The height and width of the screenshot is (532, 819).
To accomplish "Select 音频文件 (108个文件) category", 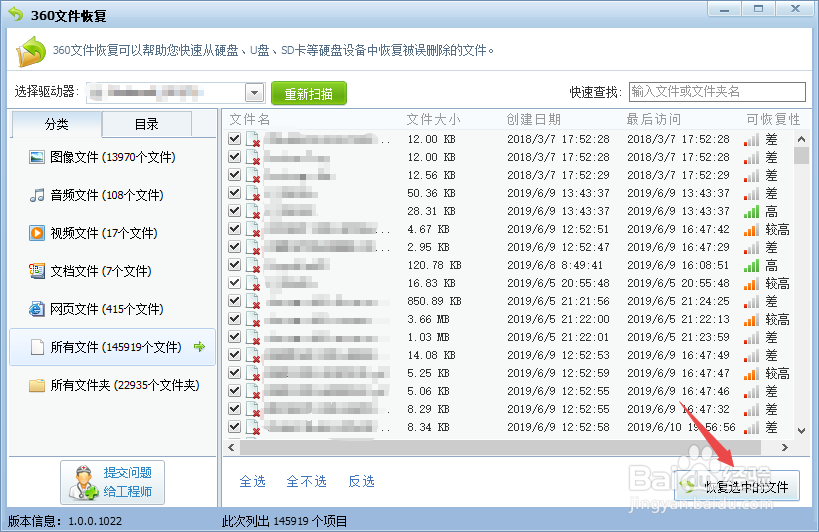I will coord(112,195).
